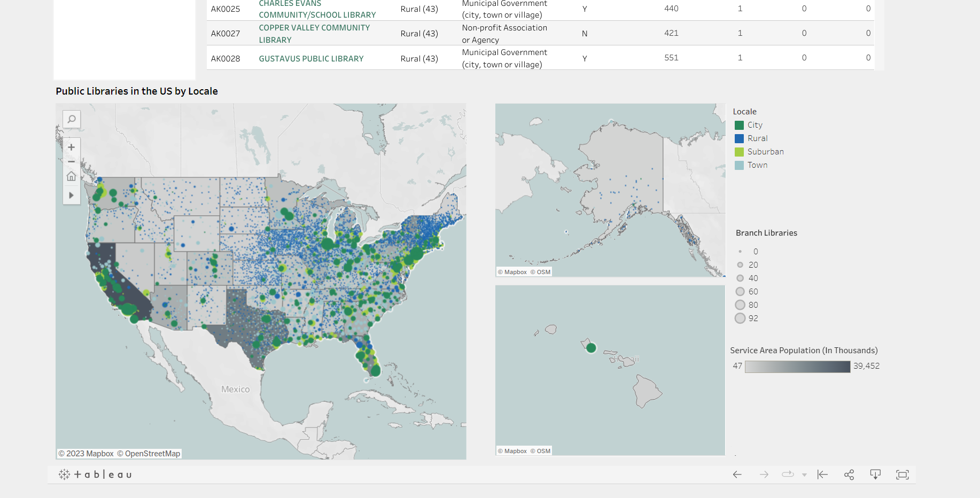Select Suburban legend entry
Viewport: 980px width, 498px height.
pyautogui.click(x=765, y=152)
